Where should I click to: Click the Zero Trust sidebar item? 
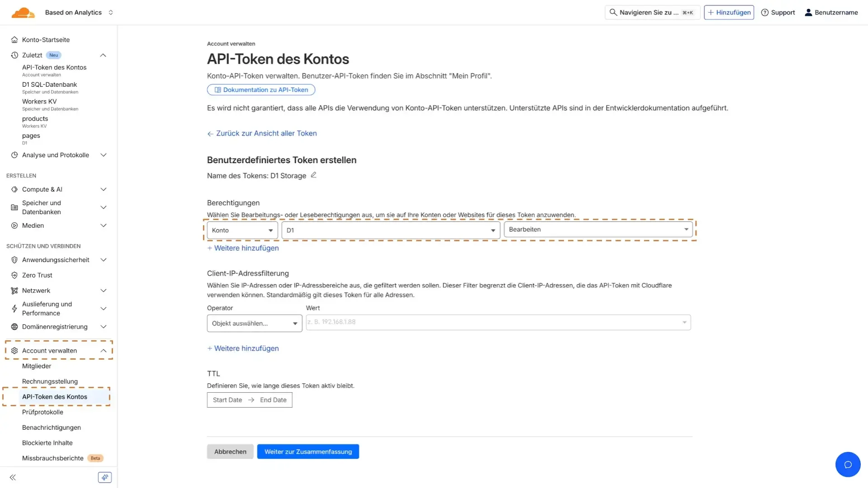(x=37, y=275)
